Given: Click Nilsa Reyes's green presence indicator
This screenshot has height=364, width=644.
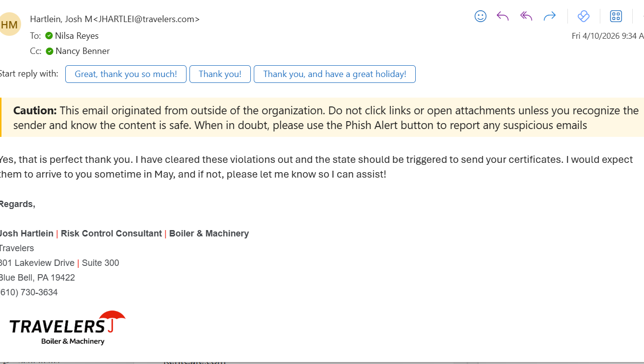Looking at the screenshot, I should click(49, 36).
